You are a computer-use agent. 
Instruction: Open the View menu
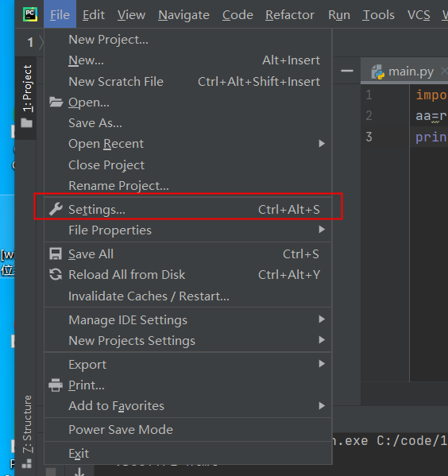pos(131,14)
